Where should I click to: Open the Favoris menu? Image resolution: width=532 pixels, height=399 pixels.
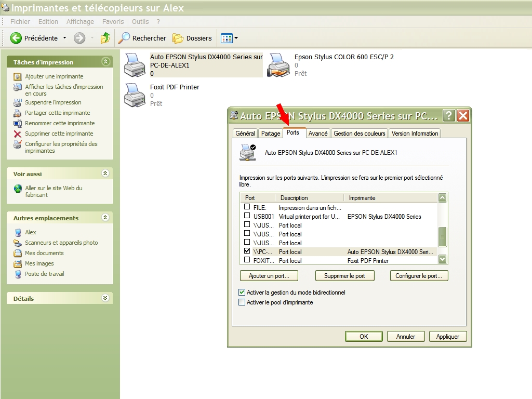[x=113, y=22]
